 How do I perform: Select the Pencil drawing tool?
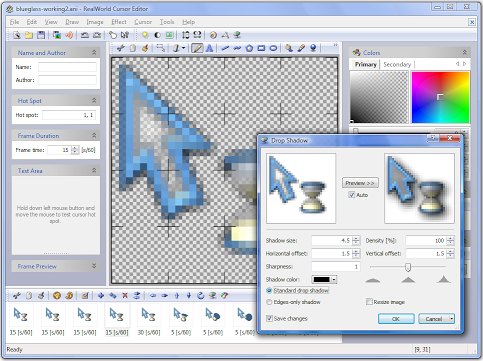pos(197,48)
